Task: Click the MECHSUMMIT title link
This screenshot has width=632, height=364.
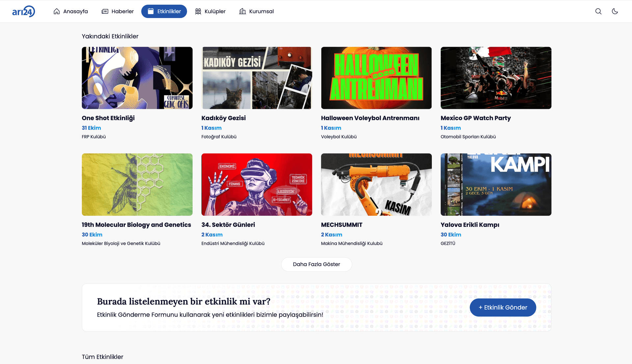Action: [342, 225]
